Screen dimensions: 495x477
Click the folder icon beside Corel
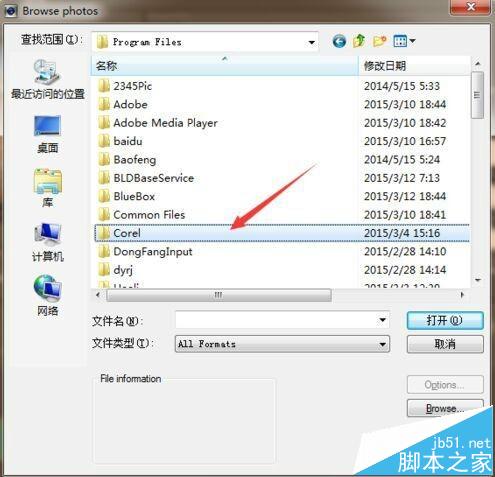pyautogui.click(x=104, y=233)
